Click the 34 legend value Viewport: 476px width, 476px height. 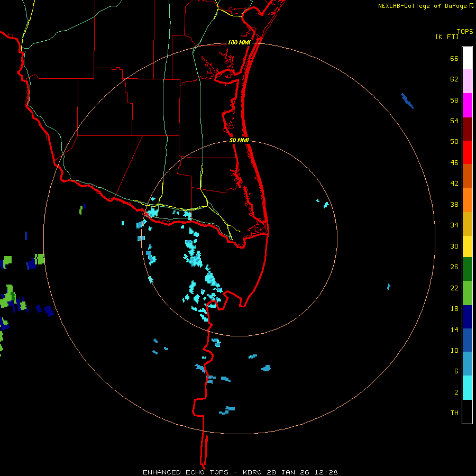(x=454, y=225)
